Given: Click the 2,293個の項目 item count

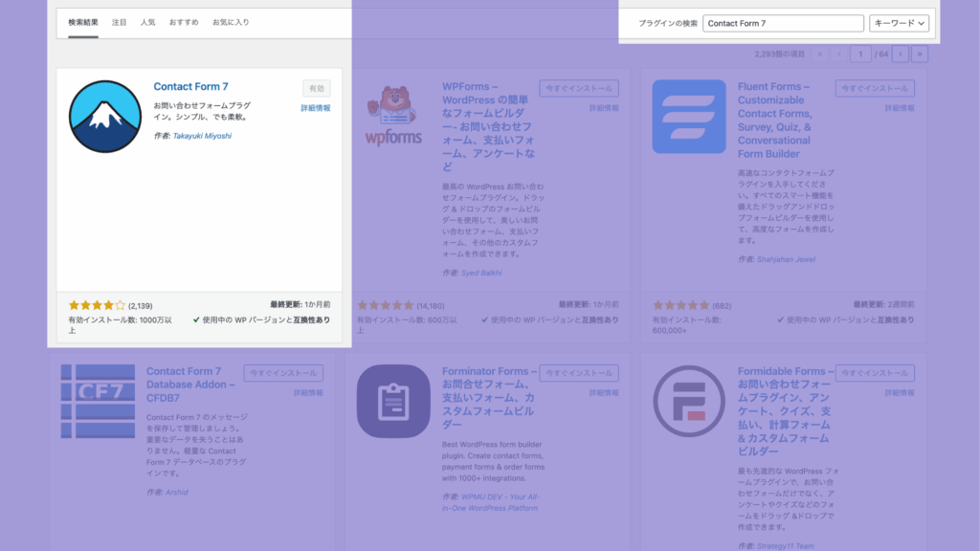Looking at the screenshot, I should [779, 55].
